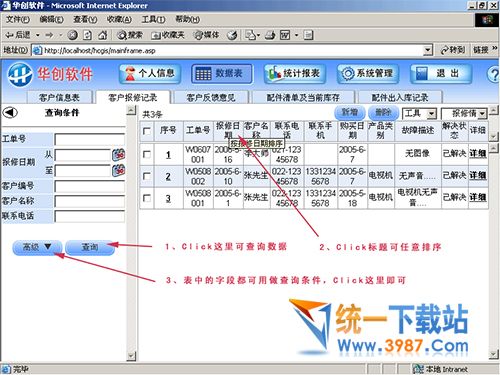Screen dimensions: 500x375
Task: Open the 工具 dropdown
Action: [420, 114]
